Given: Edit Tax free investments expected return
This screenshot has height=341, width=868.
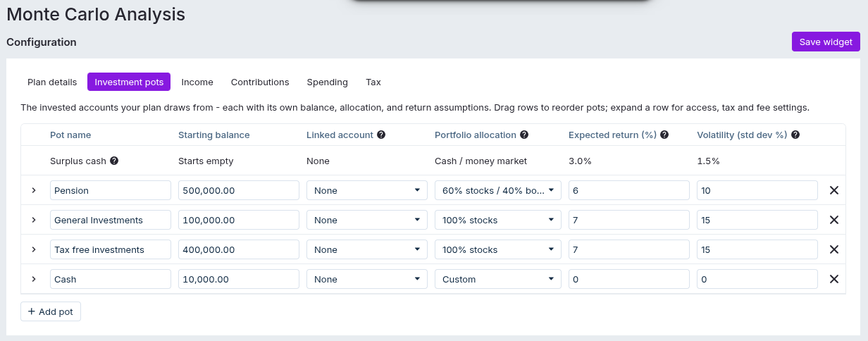Looking at the screenshot, I should coord(629,249).
